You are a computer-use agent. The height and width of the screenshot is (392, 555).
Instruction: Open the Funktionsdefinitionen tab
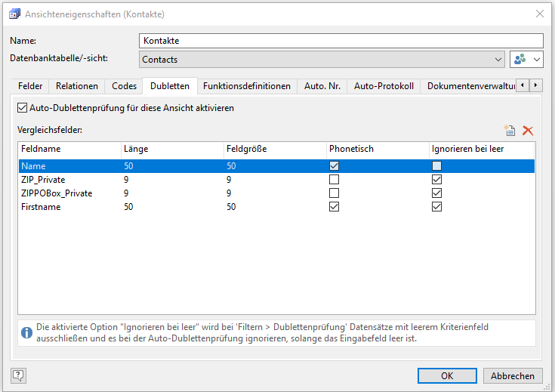click(x=247, y=86)
